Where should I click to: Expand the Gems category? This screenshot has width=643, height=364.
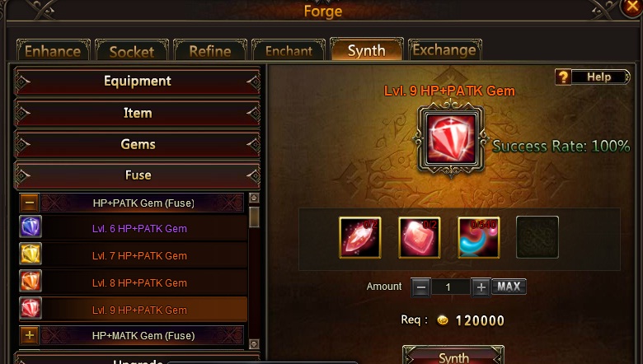(138, 144)
